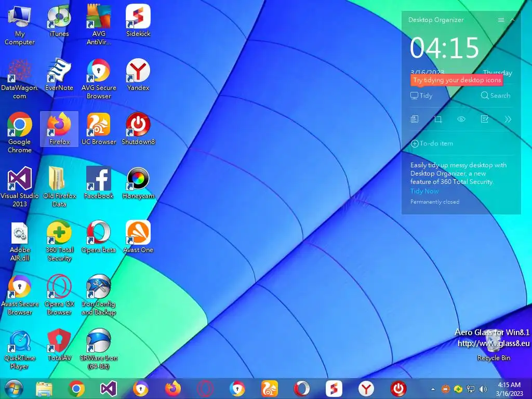Click the document list icon in Desktop Organizer
The image size is (532, 399).
click(x=415, y=119)
